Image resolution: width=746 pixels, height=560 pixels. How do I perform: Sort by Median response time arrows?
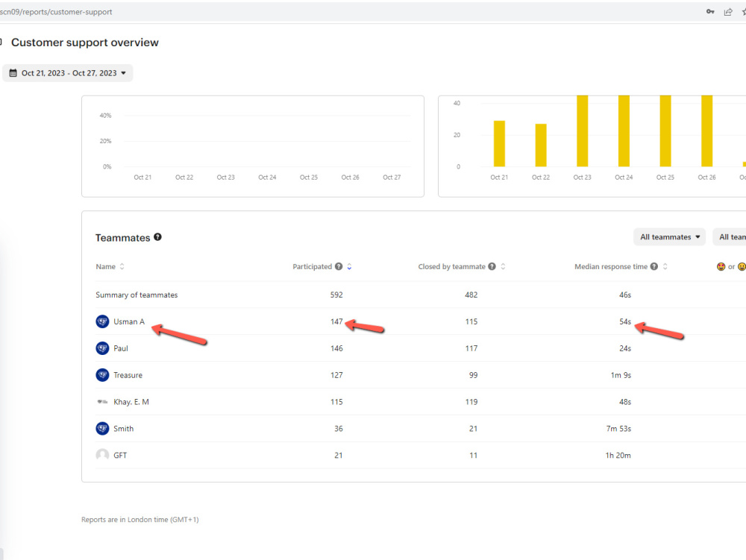[x=665, y=266]
